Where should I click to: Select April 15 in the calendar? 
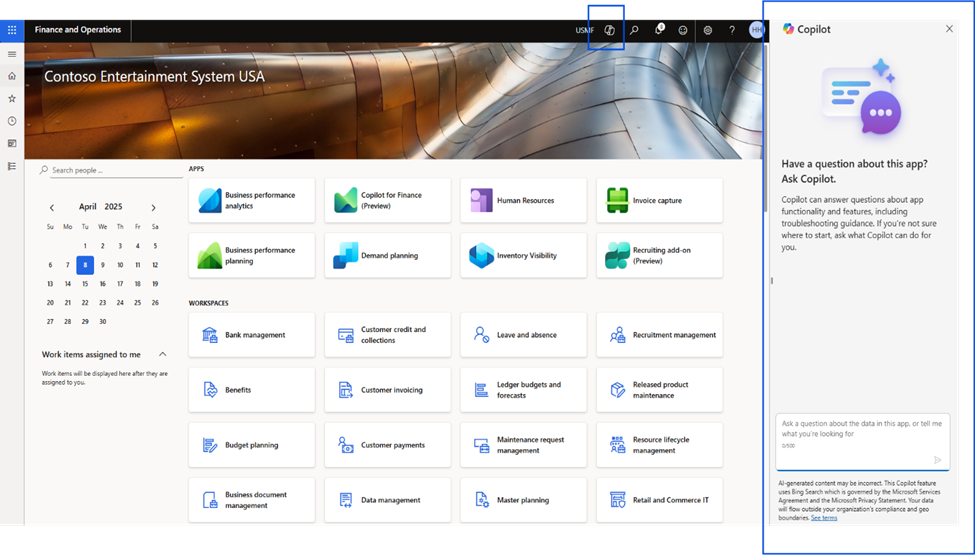pyautogui.click(x=85, y=284)
